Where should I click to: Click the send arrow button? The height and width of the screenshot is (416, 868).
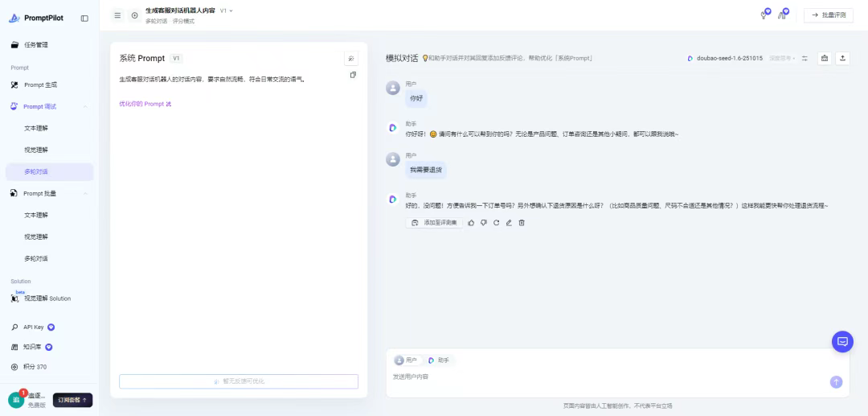836,381
